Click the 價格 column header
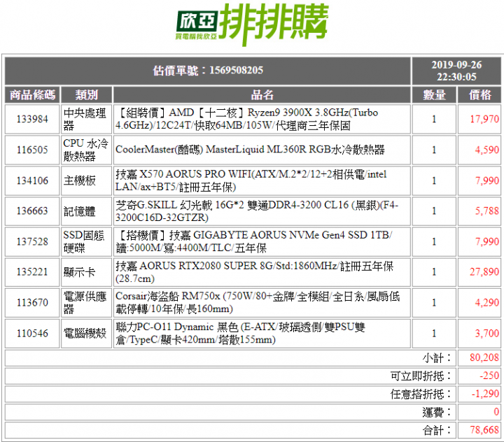The height and width of the screenshot is (442, 504). pos(479,95)
